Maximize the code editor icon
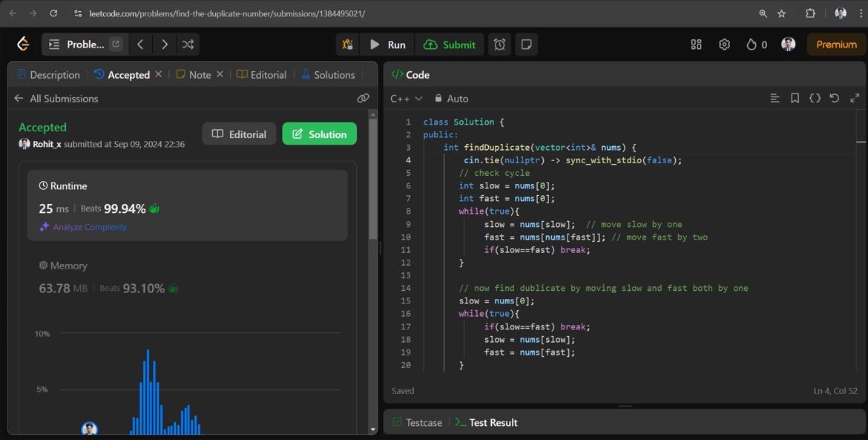868x440 pixels. 855,99
